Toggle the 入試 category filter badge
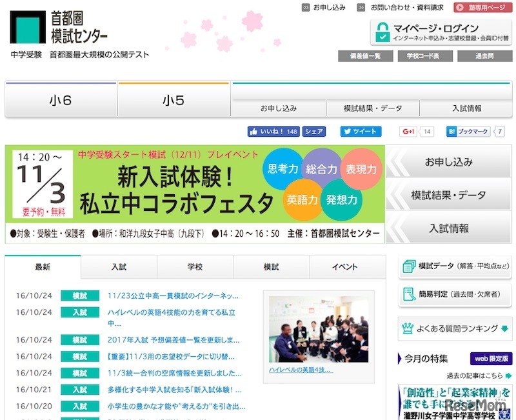The height and width of the screenshot is (420, 516). [x=79, y=312]
